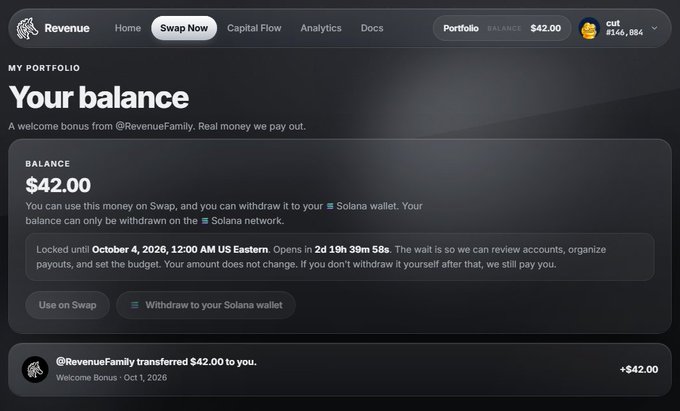Open the Analytics page
Image resolution: width=680 pixels, height=411 pixels.
(321, 28)
